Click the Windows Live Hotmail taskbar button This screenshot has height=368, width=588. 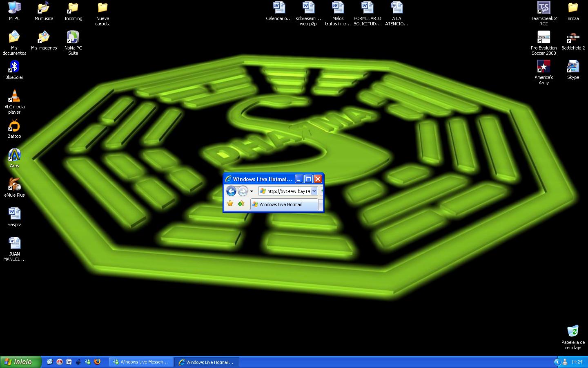point(207,362)
